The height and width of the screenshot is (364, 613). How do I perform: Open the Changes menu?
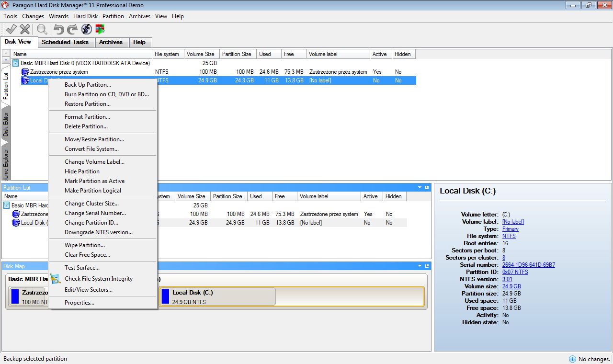point(33,16)
